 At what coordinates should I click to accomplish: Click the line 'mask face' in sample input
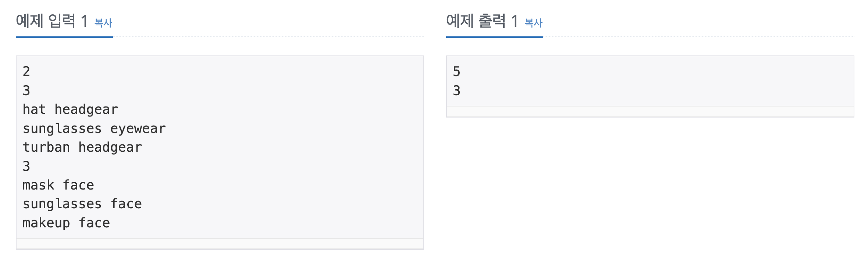(58, 184)
